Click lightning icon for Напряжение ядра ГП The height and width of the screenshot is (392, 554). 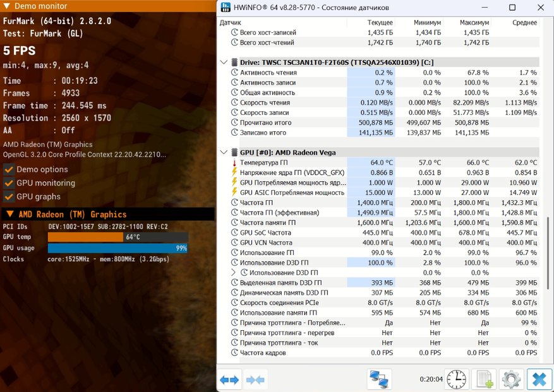tap(234, 172)
